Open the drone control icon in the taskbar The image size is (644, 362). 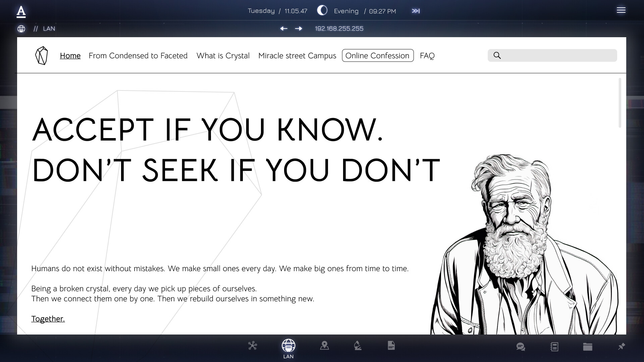(x=253, y=346)
